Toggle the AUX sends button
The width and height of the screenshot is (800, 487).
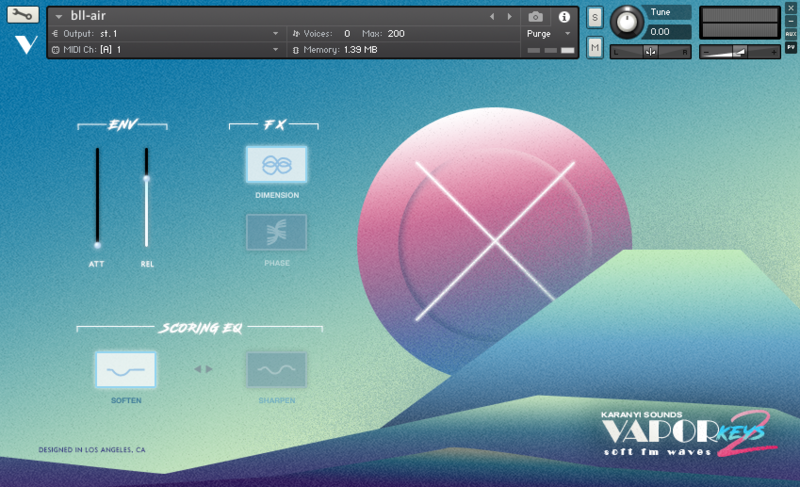[x=791, y=34]
